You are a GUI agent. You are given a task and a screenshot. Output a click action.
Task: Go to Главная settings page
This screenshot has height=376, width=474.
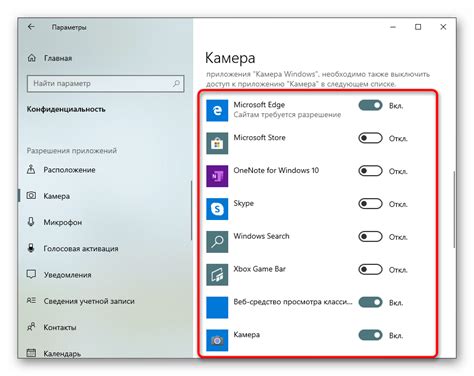click(x=58, y=58)
